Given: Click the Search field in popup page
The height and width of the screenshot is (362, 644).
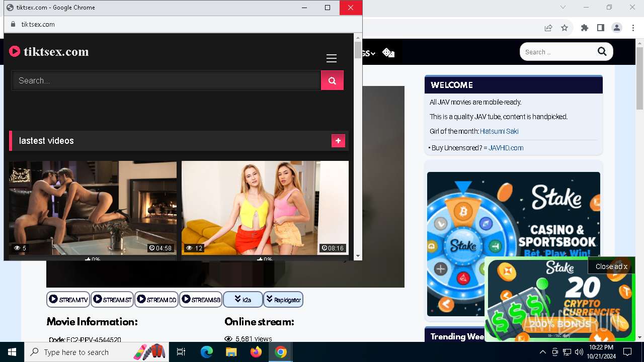Looking at the screenshot, I should click(167, 80).
